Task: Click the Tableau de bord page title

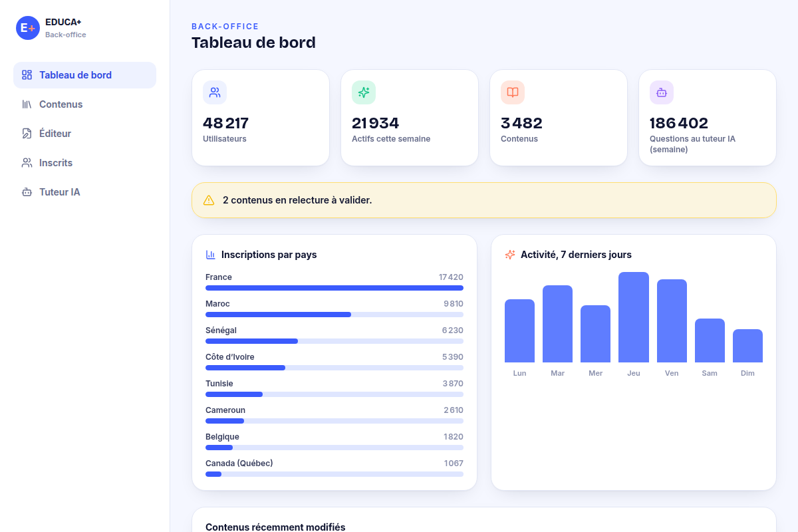Action: pyautogui.click(x=253, y=43)
